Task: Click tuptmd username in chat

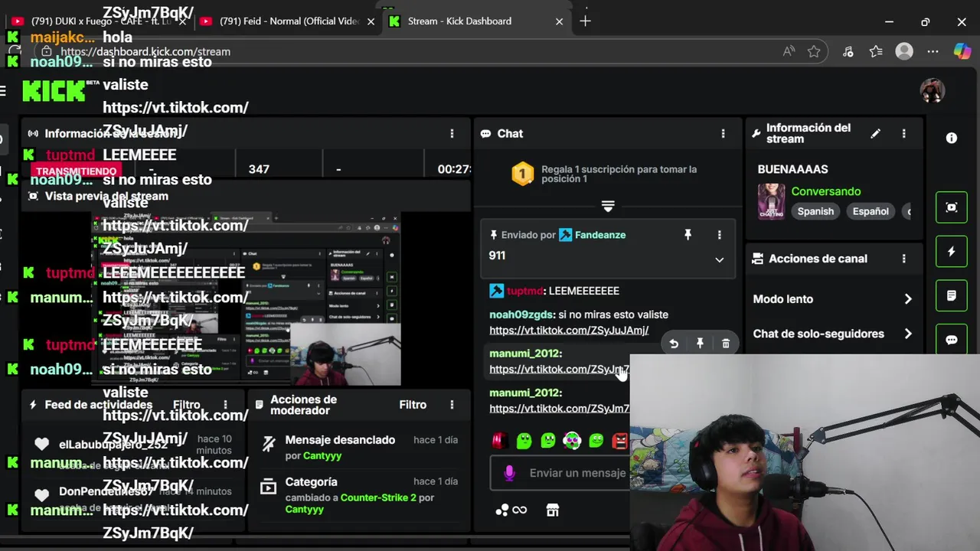Action: (x=524, y=291)
